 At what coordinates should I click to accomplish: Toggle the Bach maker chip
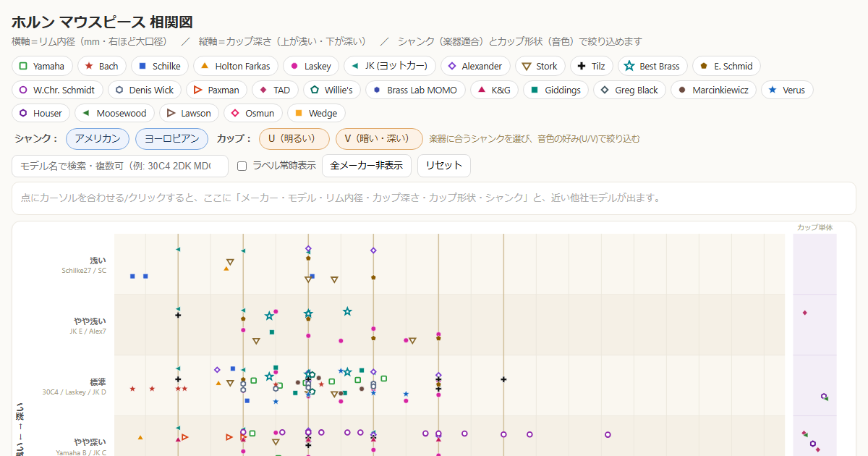[101, 66]
